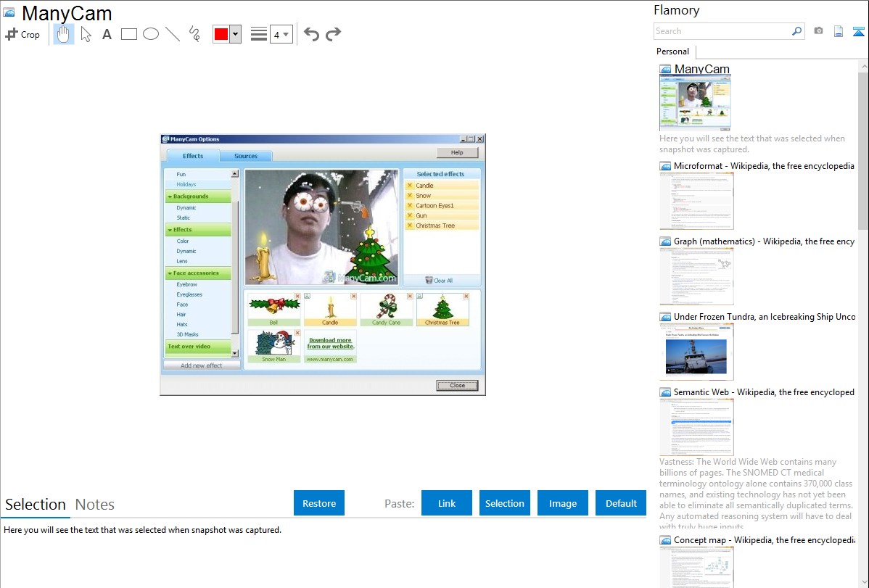Screen dimensions: 869x588
Task: Choose the arrow pointer selection tool
Action: pos(86,34)
